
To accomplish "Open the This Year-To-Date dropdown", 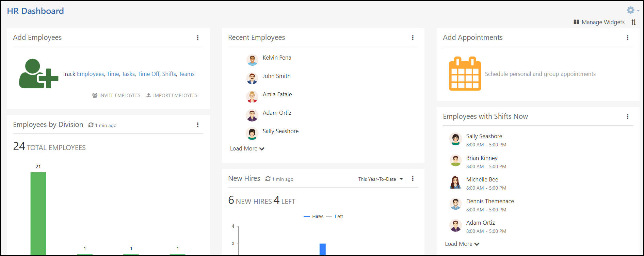I will coord(381,179).
